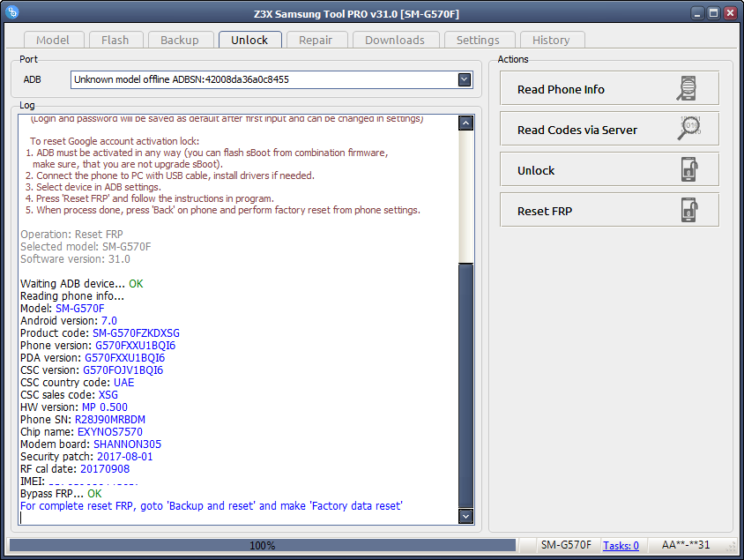Screen dimensions: 744x560
Task: Click the 'Waiting ADB device... OK' line
Action: (82, 284)
